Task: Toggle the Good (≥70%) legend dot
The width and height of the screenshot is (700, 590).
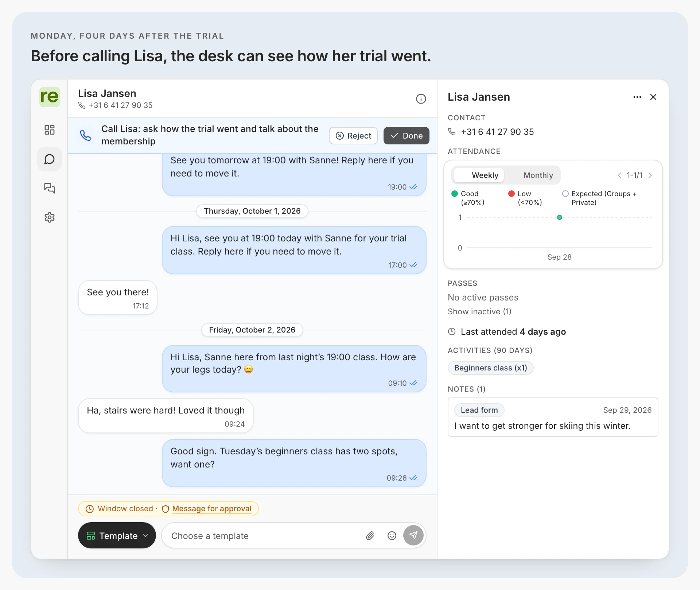Action: click(x=454, y=194)
